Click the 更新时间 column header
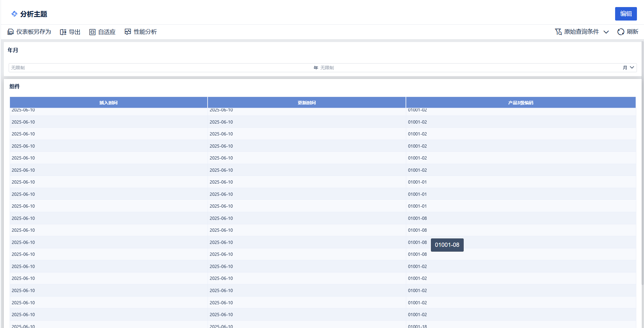 pyautogui.click(x=306, y=103)
